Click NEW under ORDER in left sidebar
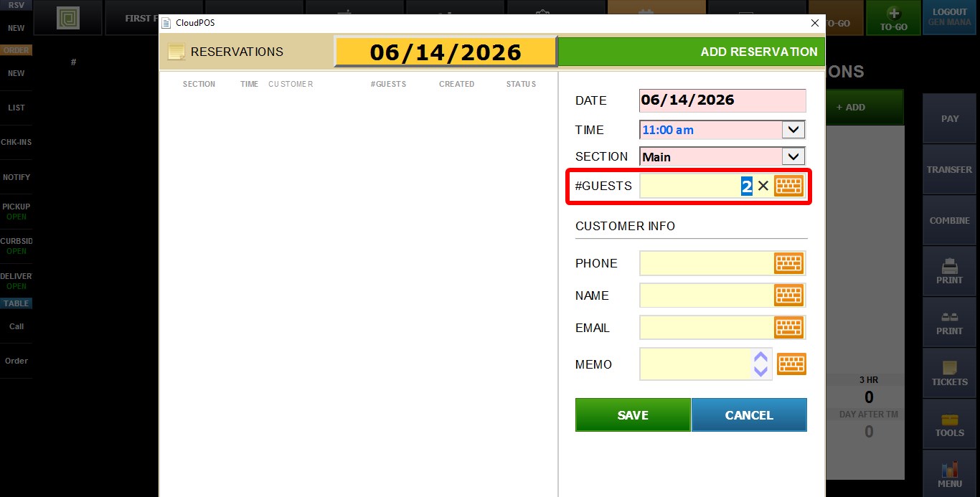Screen dimensions: 980x497 (17, 73)
